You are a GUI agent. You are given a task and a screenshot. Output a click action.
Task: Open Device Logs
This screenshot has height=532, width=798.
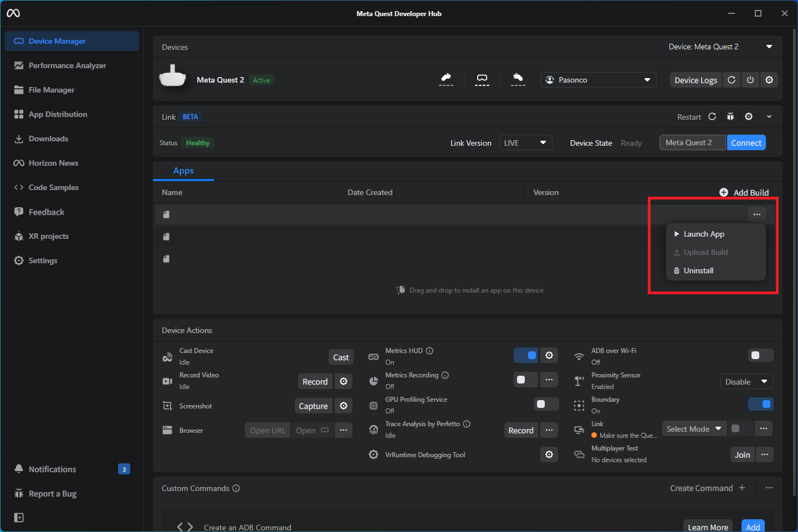(x=695, y=80)
